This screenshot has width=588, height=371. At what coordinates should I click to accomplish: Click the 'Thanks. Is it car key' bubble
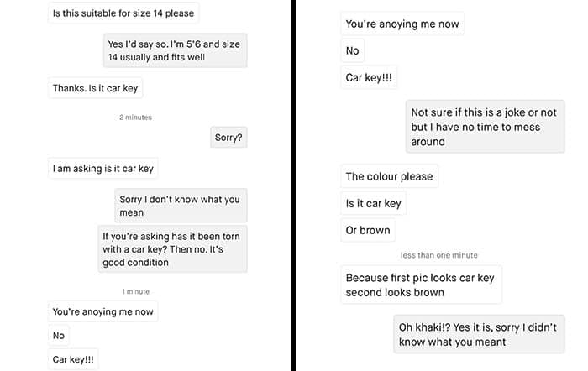click(95, 88)
